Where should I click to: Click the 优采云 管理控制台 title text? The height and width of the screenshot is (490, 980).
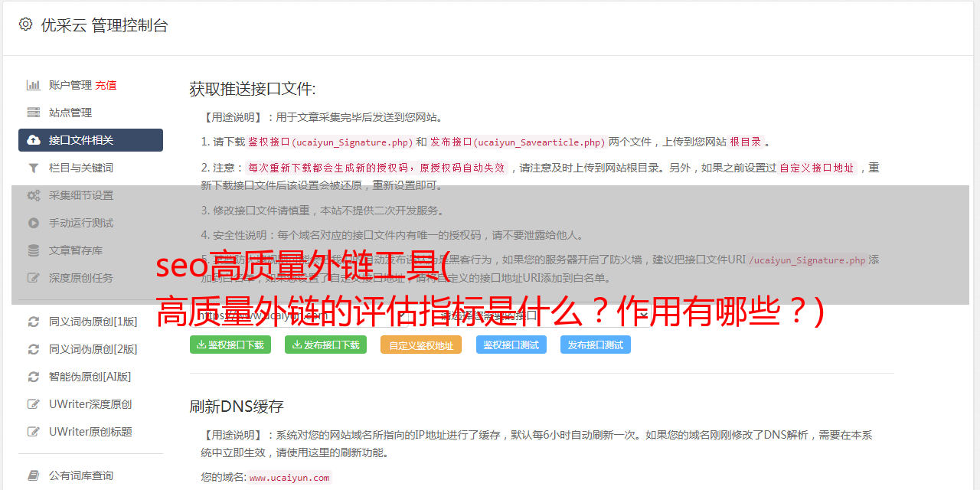pos(104,25)
